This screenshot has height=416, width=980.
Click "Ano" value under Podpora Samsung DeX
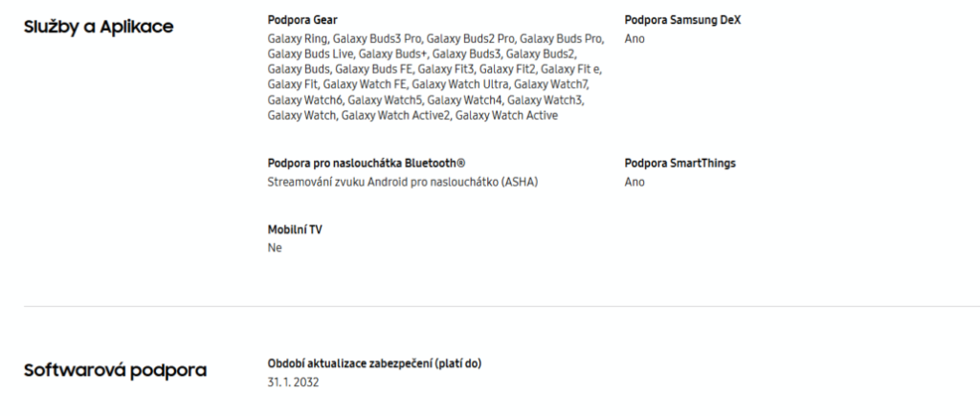634,39
